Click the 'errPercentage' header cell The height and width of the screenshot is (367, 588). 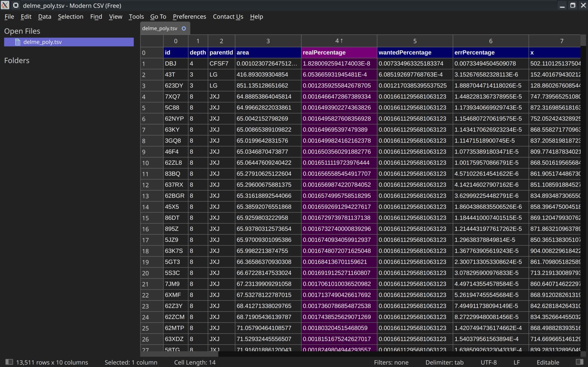click(491, 53)
